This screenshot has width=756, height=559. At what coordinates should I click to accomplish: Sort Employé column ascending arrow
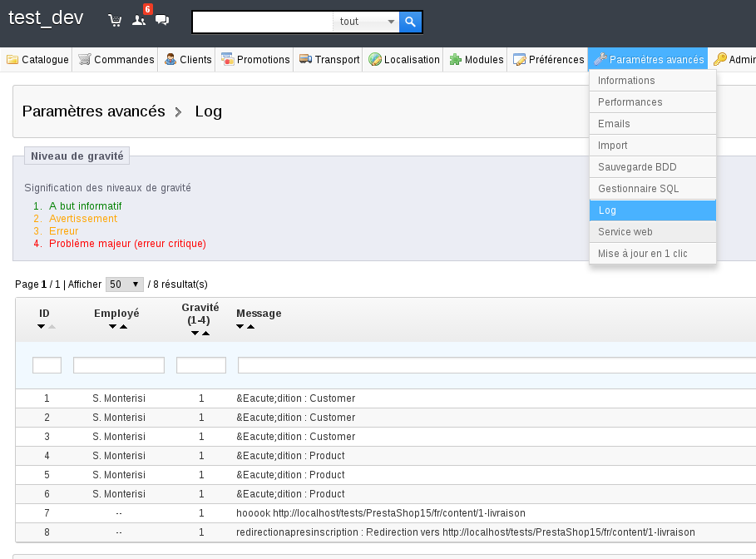tap(123, 327)
